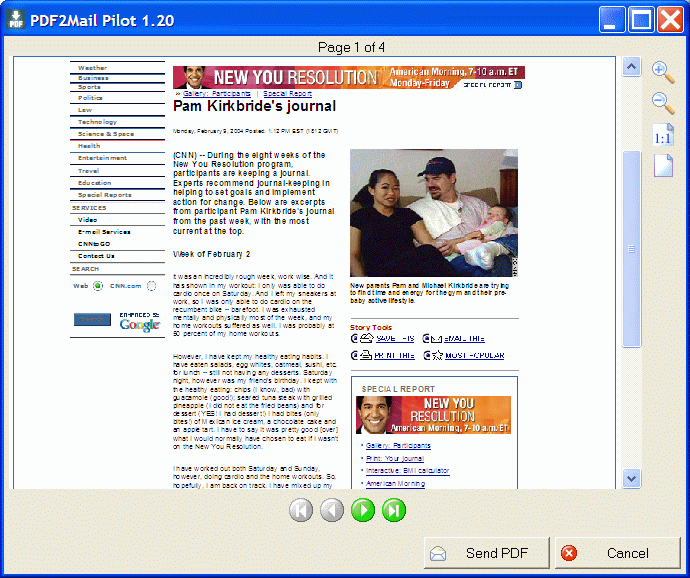Open the Weather sidebar item

92,68
